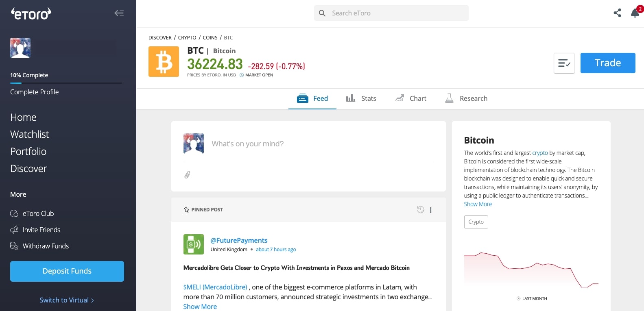Click the crypto link in the Bitcoin description

[540, 153]
